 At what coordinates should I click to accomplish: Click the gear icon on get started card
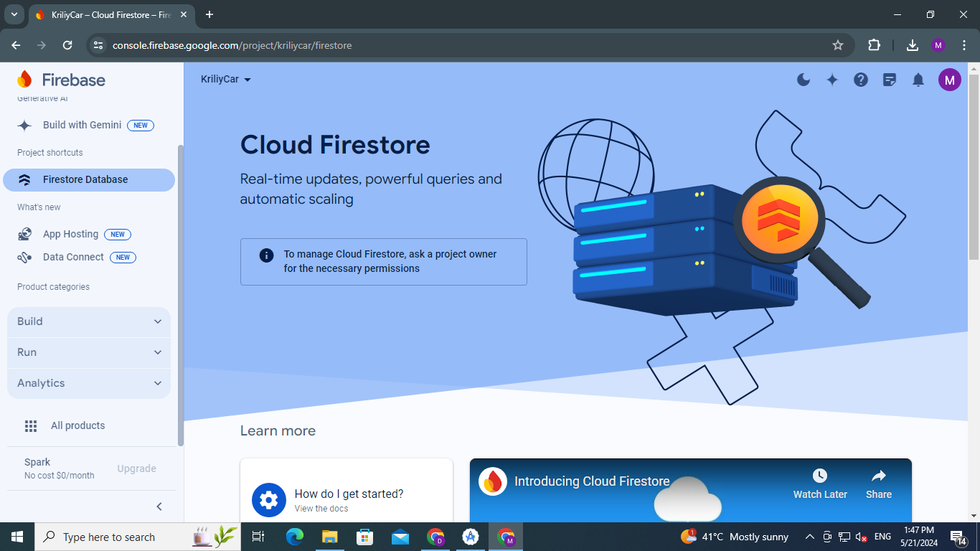click(x=269, y=500)
